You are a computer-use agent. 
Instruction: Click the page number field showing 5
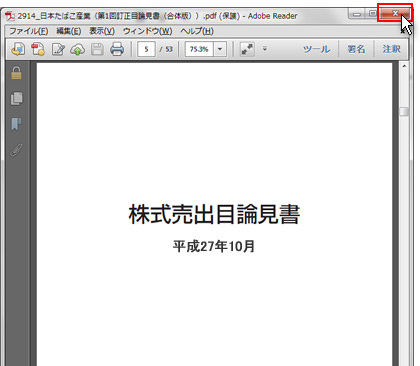click(x=146, y=49)
